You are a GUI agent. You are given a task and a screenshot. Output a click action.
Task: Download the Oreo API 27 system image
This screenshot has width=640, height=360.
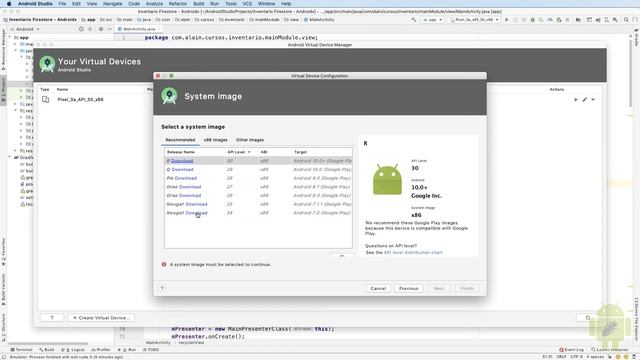190,187
